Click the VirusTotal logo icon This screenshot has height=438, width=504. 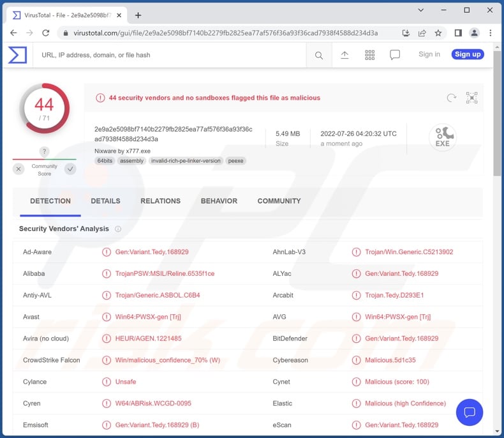click(x=17, y=55)
